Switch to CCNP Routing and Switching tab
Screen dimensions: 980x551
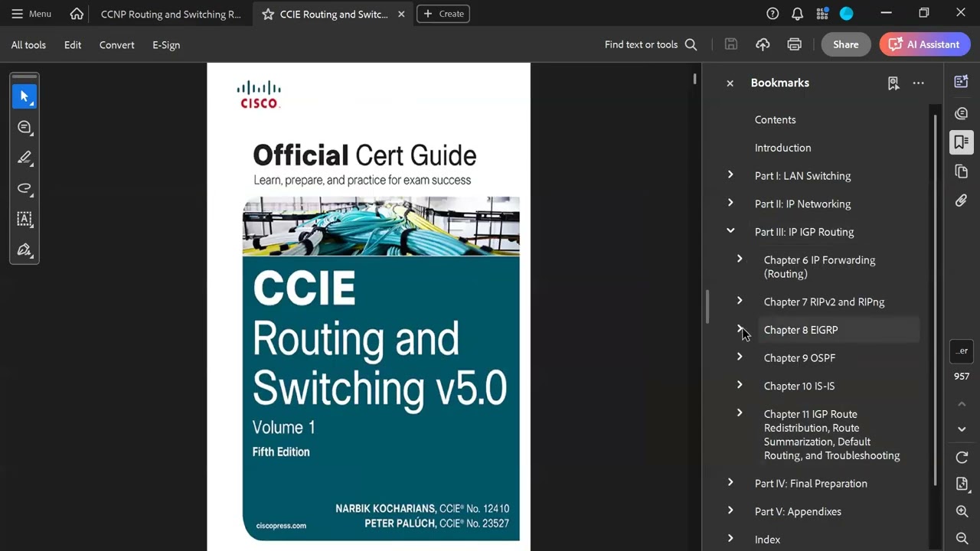click(171, 14)
